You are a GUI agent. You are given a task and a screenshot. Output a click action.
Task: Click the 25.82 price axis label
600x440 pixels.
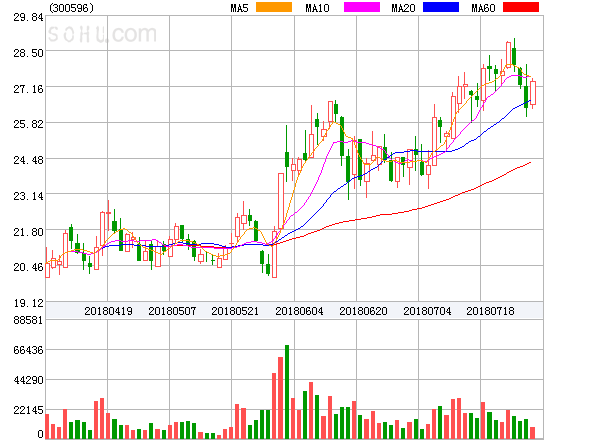click(28, 124)
